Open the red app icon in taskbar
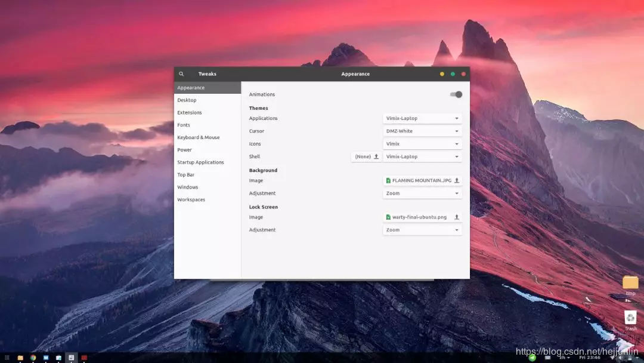Image resolution: width=644 pixels, height=363 pixels. 84,358
